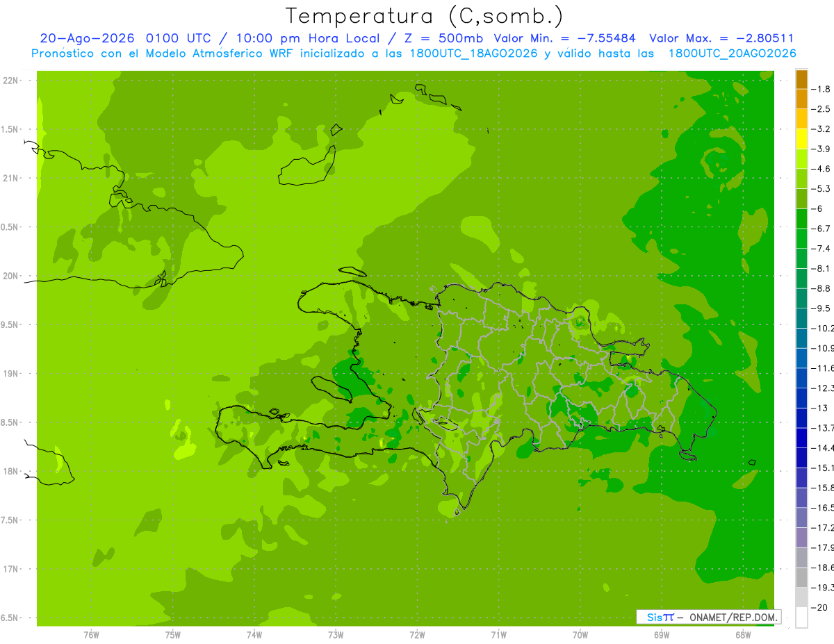Click the "-9.5" colorbar value
834x644 pixels.
tap(821, 308)
